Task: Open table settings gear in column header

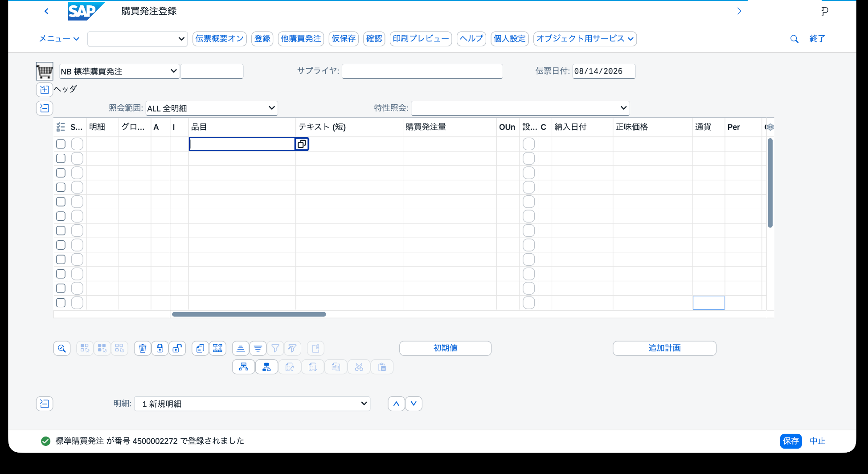Action: pyautogui.click(x=770, y=127)
